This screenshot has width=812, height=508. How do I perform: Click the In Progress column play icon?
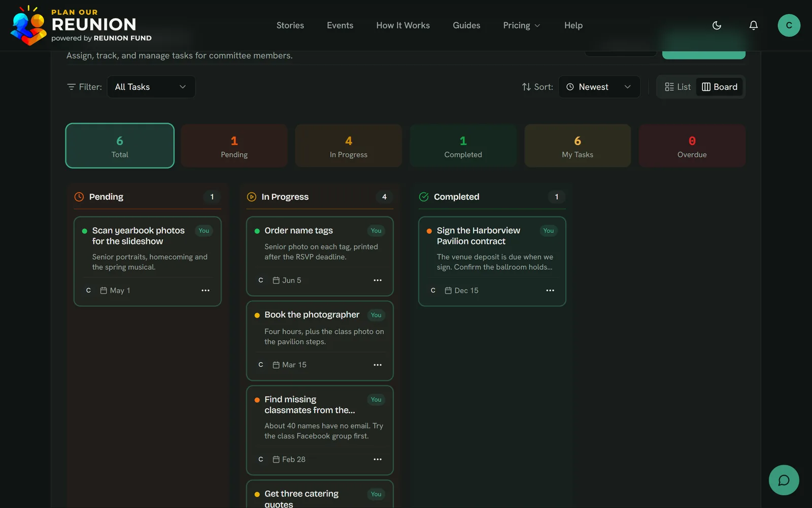tap(252, 197)
